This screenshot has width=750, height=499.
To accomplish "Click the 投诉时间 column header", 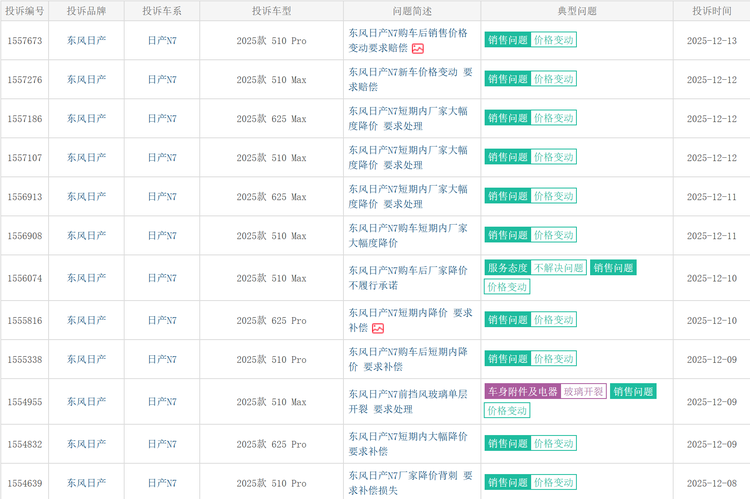I will coord(711,11).
